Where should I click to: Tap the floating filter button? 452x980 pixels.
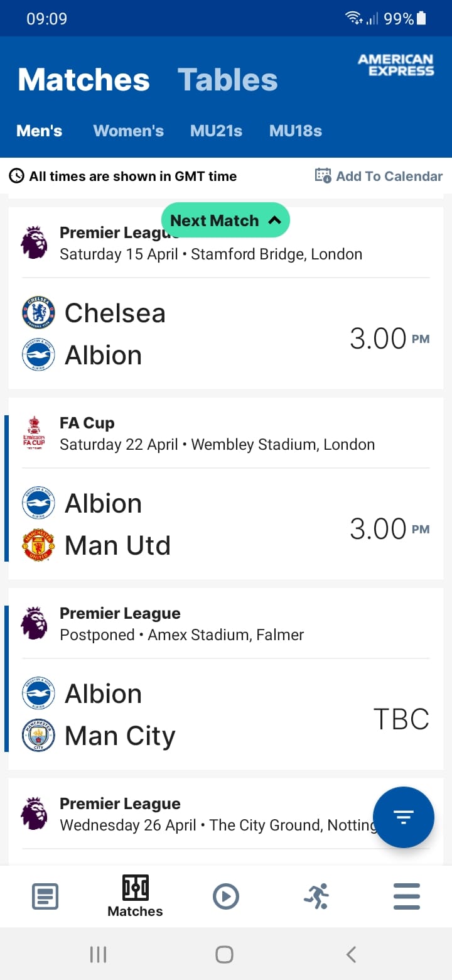click(404, 817)
